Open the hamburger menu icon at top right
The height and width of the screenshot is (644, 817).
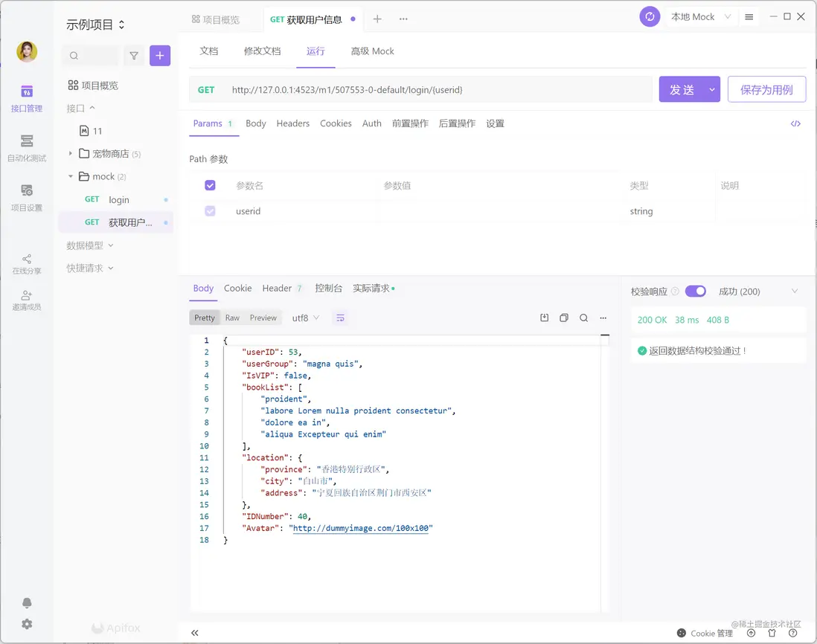click(x=749, y=16)
